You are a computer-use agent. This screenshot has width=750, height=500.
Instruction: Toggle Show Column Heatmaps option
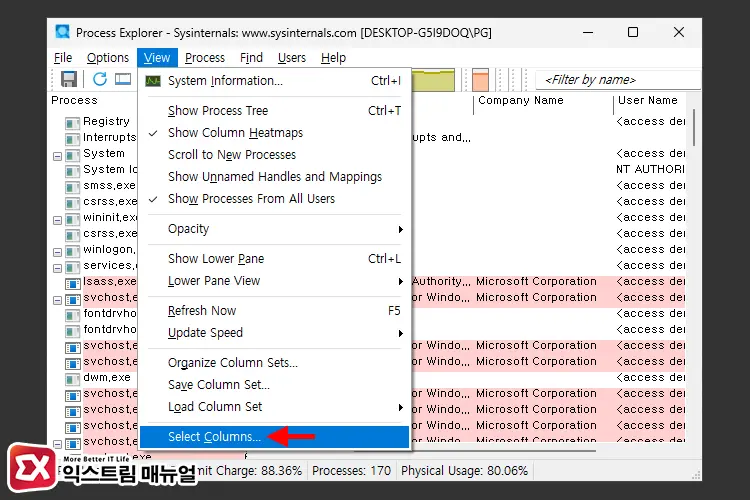pos(275,133)
